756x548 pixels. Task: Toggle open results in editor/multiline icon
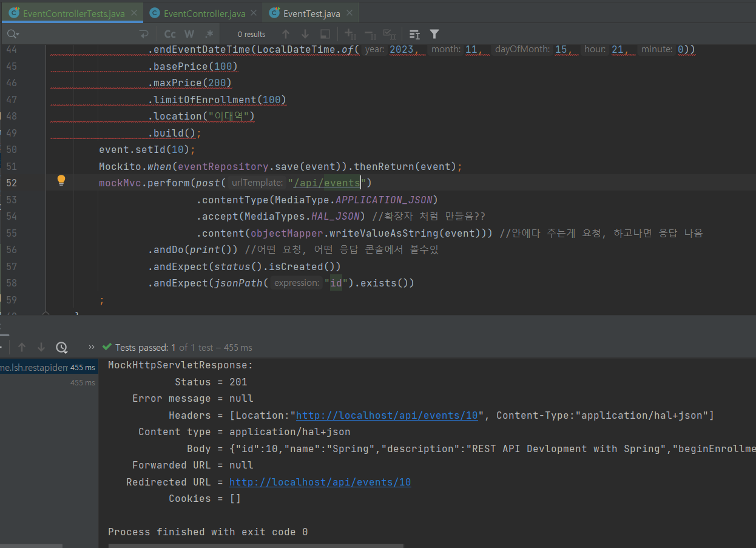point(414,34)
